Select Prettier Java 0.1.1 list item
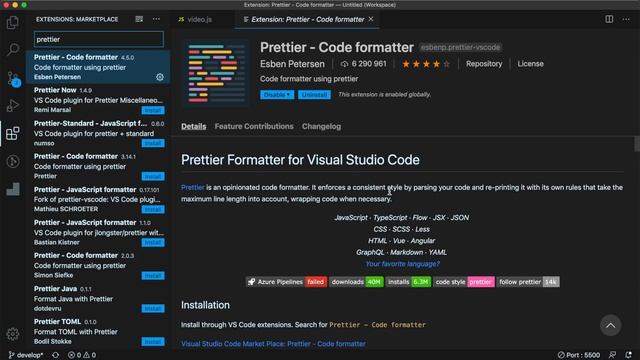 click(x=98, y=298)
